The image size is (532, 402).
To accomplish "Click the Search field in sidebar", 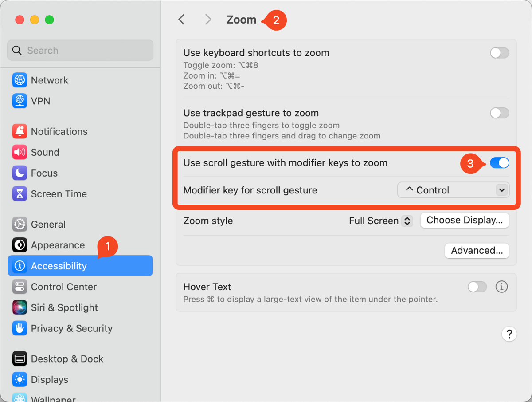I will point(80,51).
